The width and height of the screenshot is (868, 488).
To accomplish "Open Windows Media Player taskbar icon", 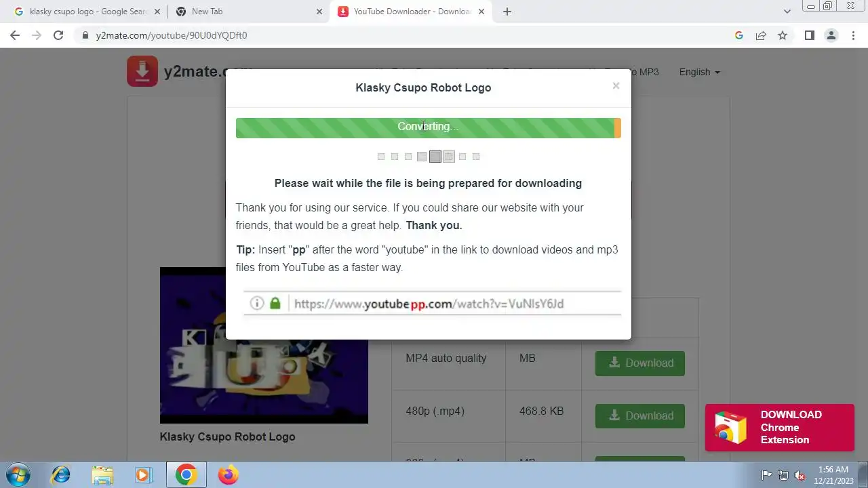I will click(144, 475).
